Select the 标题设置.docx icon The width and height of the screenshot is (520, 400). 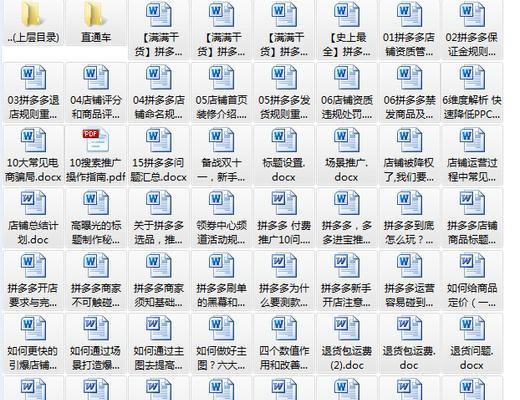click(284, 140)
